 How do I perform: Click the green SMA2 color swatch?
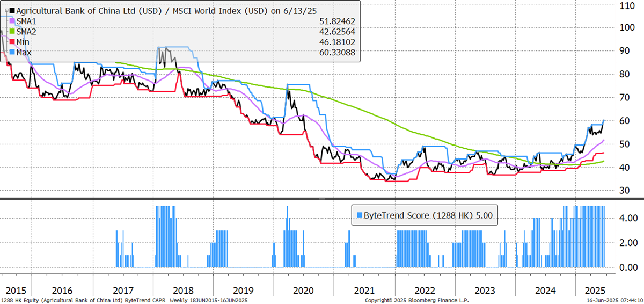pyautogui.click(x=12, y=32)
